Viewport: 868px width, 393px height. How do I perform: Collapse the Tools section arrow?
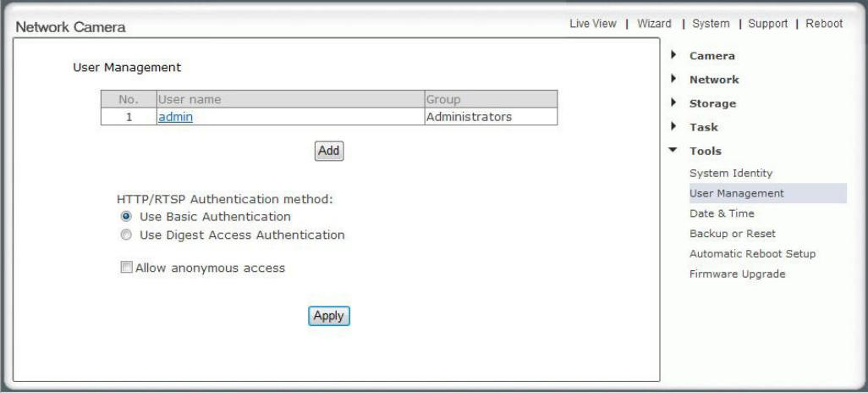673,150
